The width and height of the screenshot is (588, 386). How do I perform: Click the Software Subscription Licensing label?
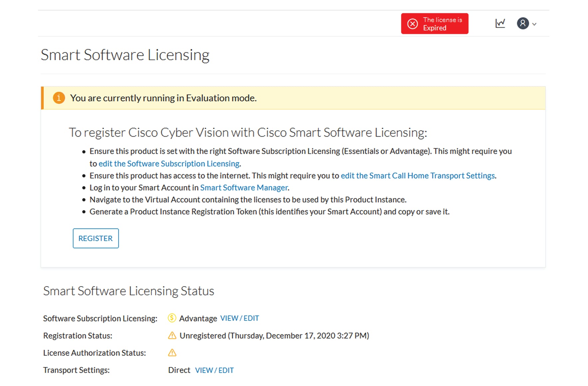[x=100, y=319]
